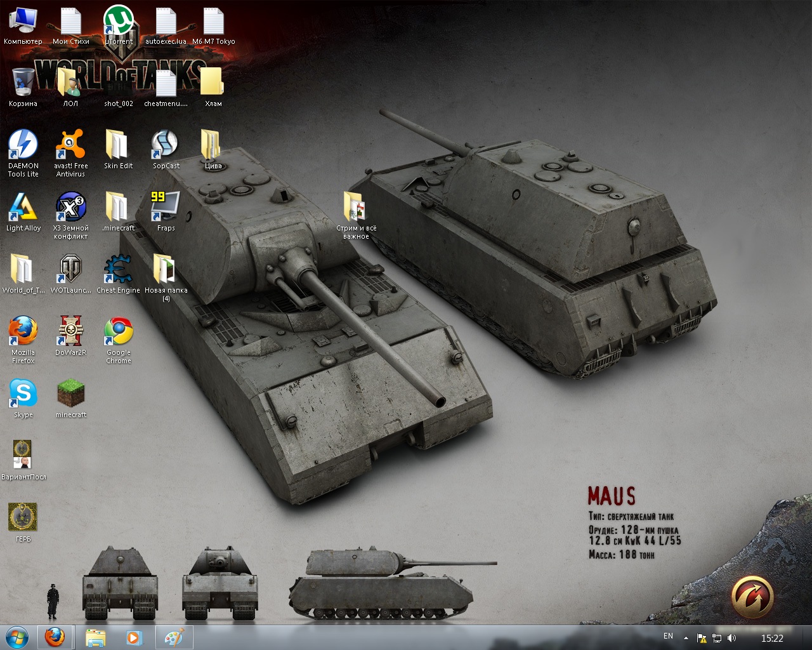Open the World_of_T... folder
The image size is (812, 650).
pos(23,274)
